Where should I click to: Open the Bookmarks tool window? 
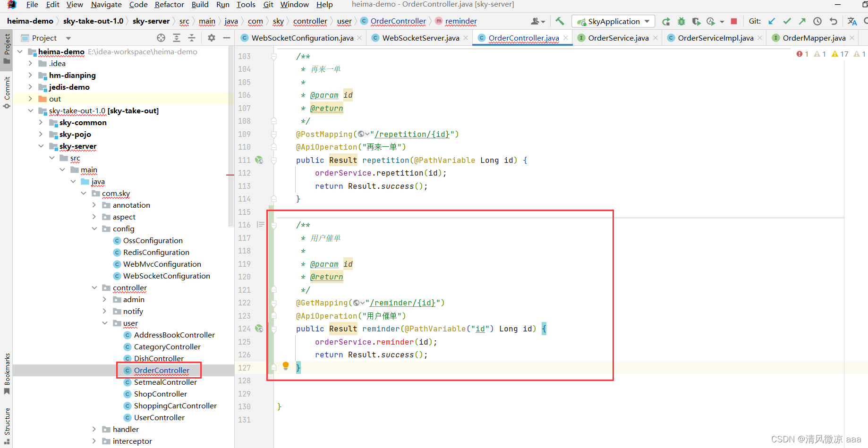pyautogui.click(x=7, y=374)
